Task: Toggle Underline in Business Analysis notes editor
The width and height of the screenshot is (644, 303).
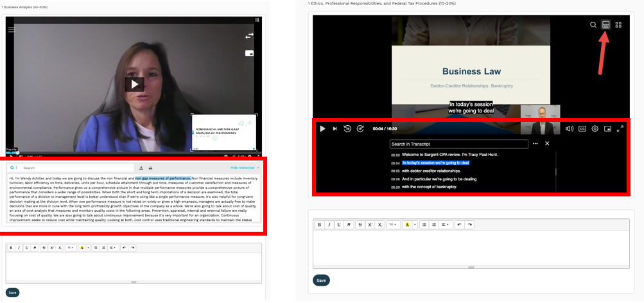Action: (x=27, y=248)
